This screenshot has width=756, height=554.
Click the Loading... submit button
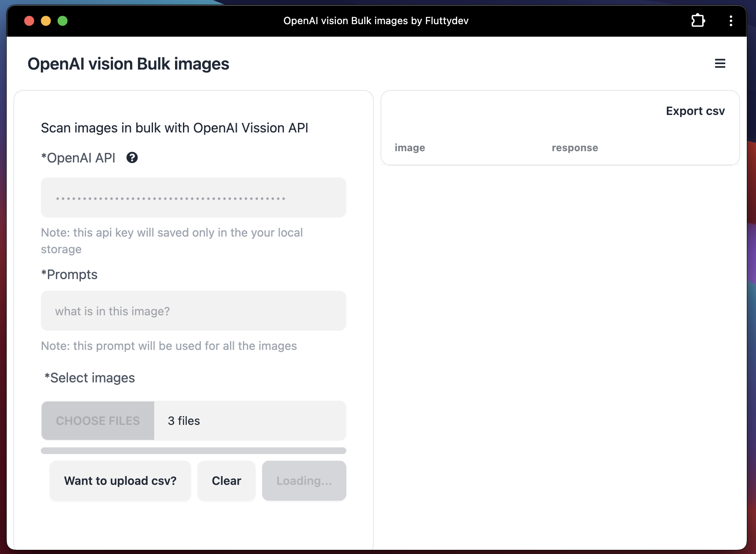[304, 481]
